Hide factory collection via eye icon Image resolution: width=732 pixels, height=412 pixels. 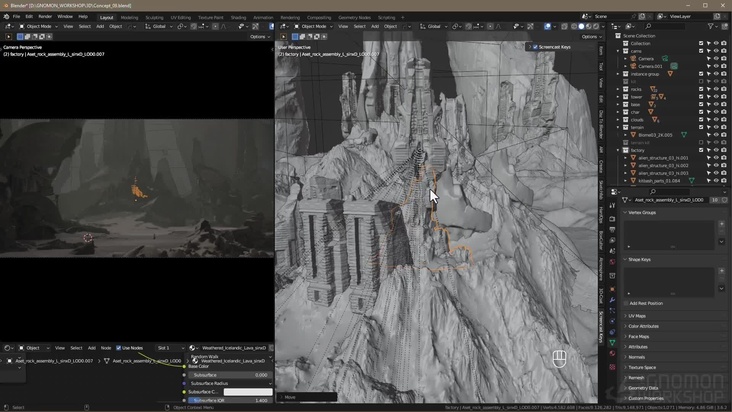716,150
